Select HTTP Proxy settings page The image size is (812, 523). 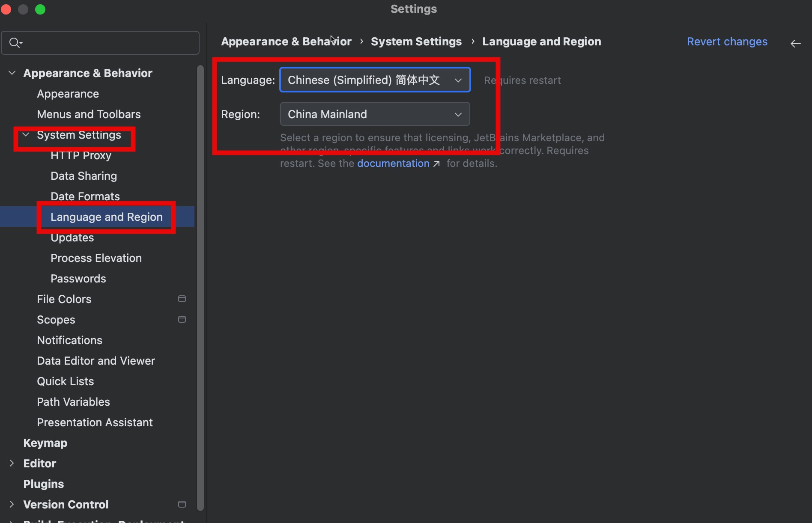pos(81,155)
